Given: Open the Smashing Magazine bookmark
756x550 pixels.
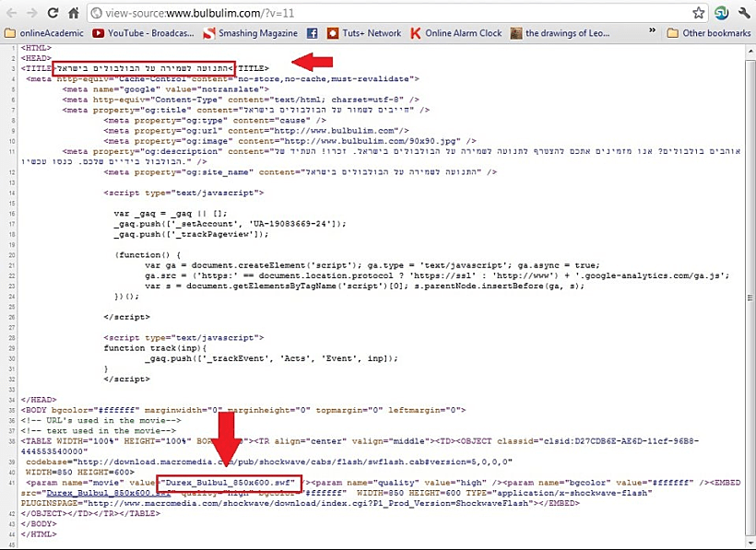Looking at the screenshot, I should click(251, 33).
